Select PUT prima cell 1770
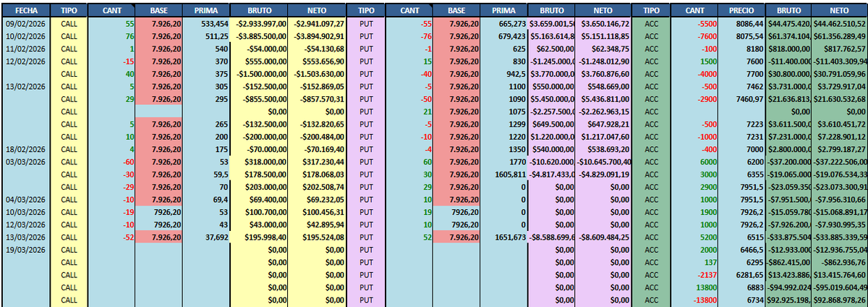 click(503, 161)
